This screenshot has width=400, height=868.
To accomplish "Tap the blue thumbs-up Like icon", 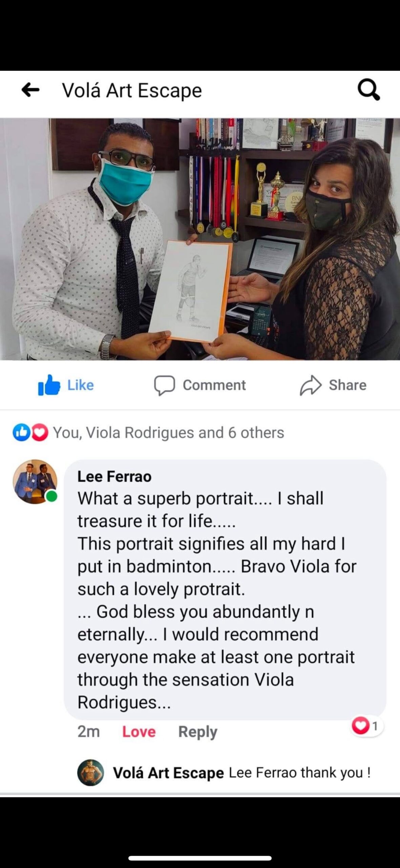I will [49, 385].
